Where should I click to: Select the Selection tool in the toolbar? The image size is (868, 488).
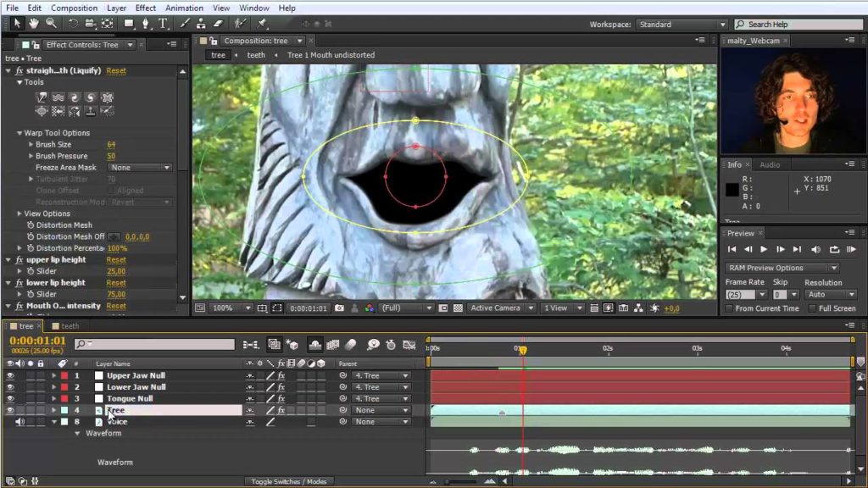coord(18,24)
